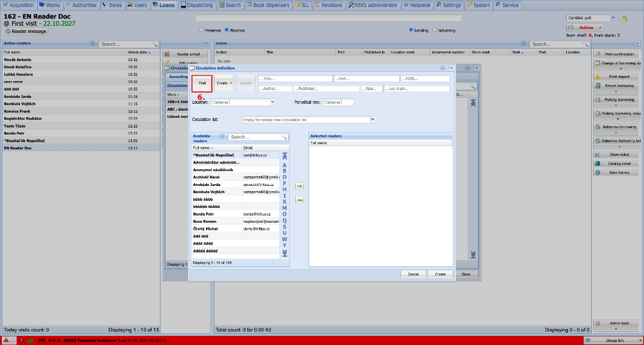Click the Item history button
Image resolution: width=644 pixels, height=345 pixels.
(617, 172)
